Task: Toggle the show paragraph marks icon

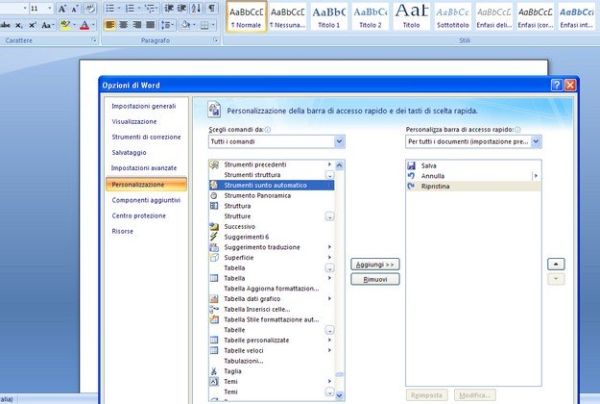Action: 212,8
